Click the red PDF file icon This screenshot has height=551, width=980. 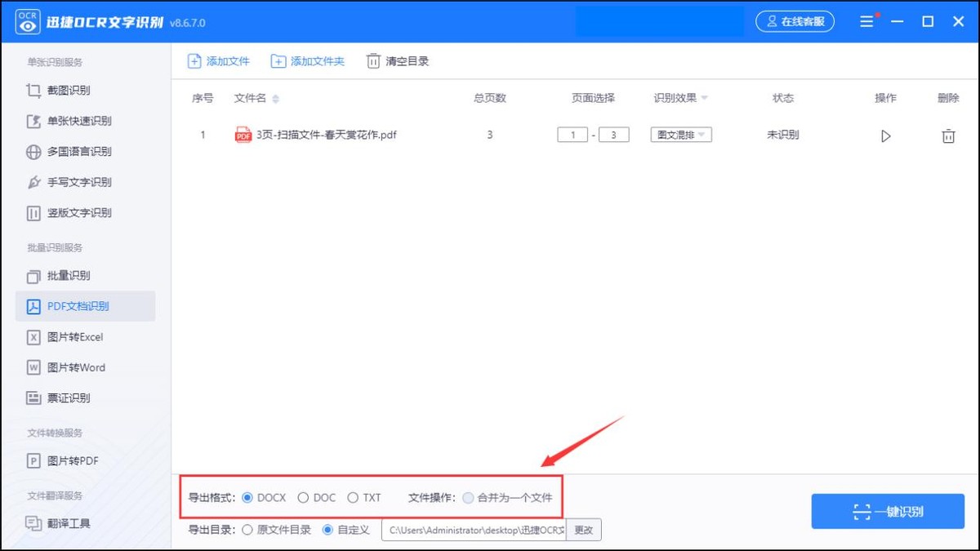pyautogui.click(x=243, y=135)
